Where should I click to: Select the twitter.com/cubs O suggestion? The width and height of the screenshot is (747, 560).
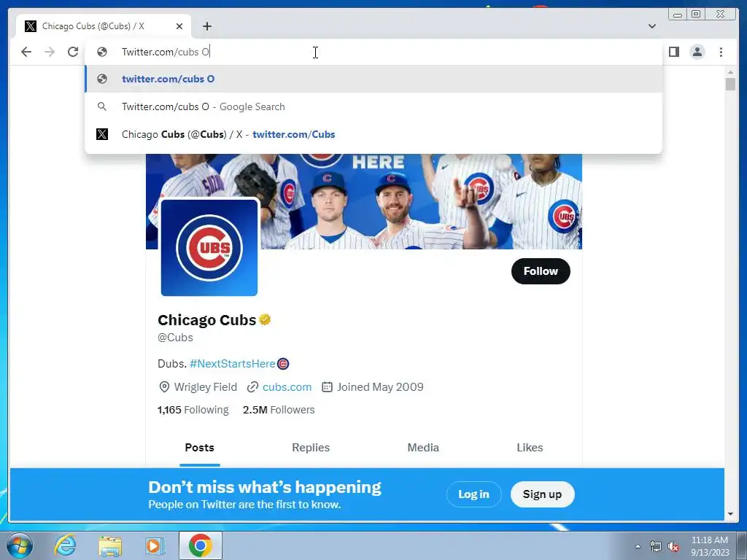(x=373, y=79)
